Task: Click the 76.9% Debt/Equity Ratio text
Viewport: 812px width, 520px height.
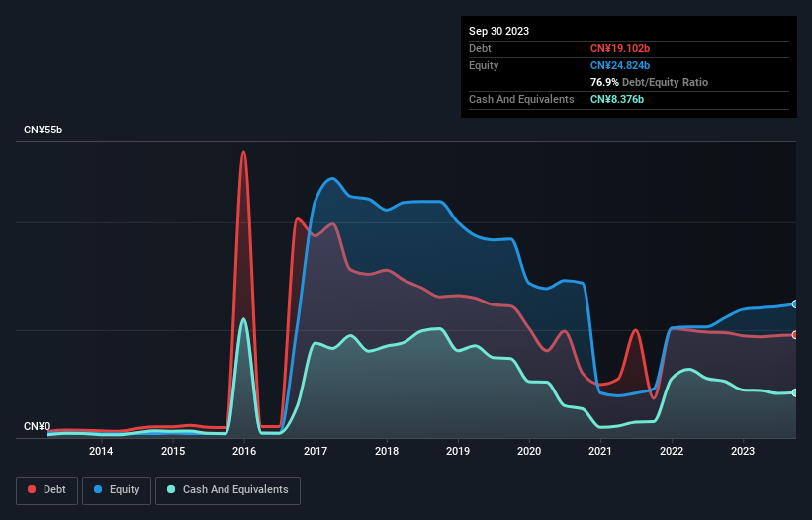Action: click(x=649, y=82)
